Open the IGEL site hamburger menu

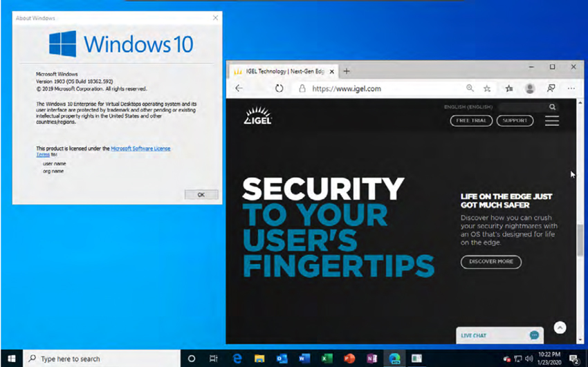point(551,120)
